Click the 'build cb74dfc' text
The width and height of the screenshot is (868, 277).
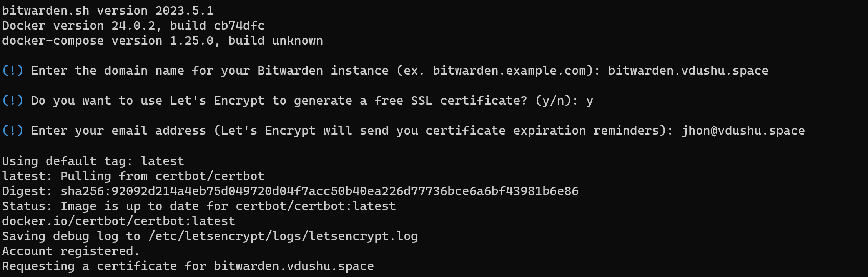click(217, 26)
